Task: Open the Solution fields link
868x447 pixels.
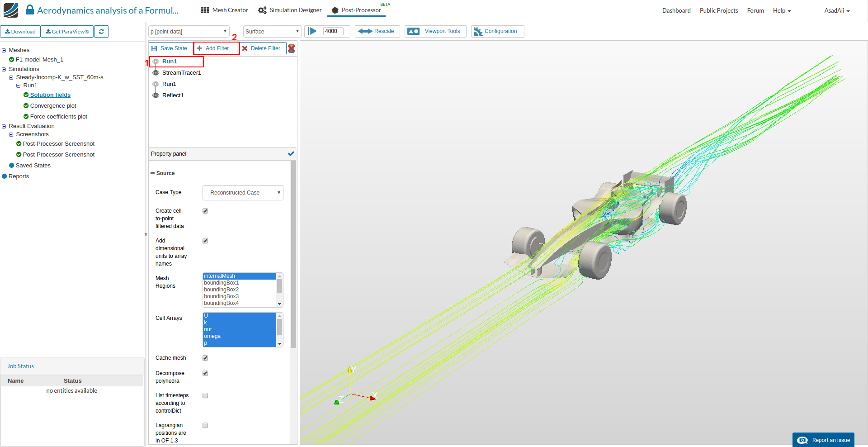Action: (50, 95)
